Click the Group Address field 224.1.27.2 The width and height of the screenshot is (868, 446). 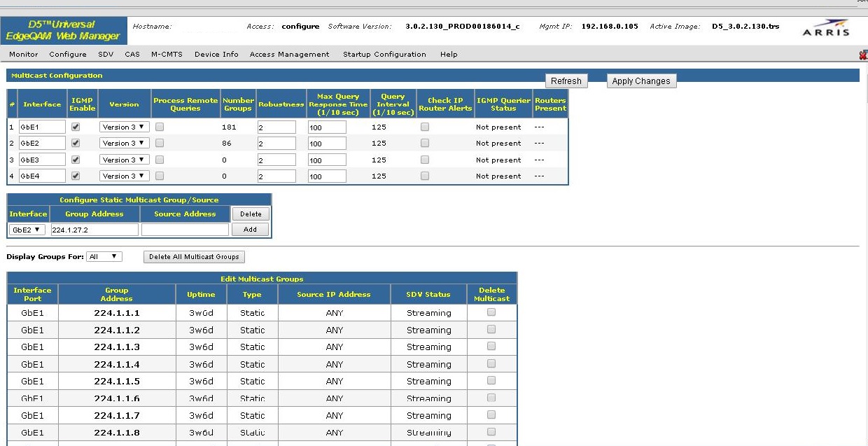click(x=94, y=230)
